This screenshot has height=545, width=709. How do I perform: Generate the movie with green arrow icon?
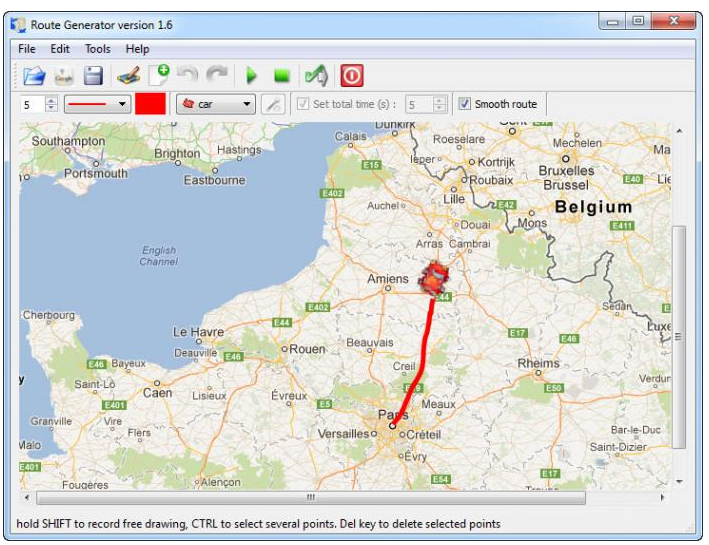pos(317,75)
